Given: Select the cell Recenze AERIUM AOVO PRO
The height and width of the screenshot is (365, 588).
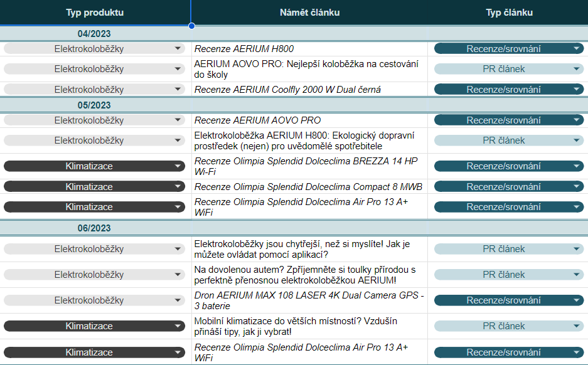Looking at the screenshot, I should [x=310, y=120].
